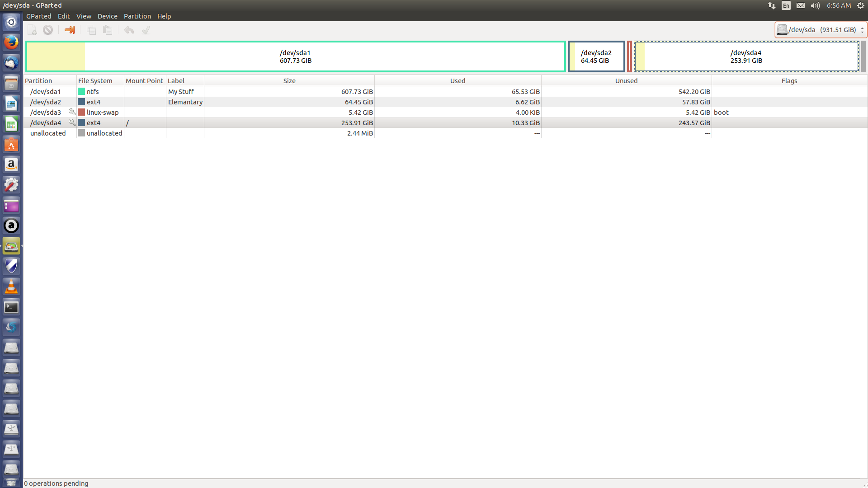Click the File System column header
This screenshot has height=488, width=868.
tap(100, 81)
